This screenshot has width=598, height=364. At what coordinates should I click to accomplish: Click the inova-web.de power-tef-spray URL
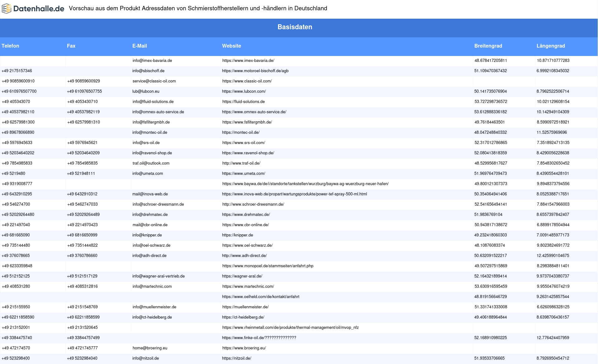(294, 194)
